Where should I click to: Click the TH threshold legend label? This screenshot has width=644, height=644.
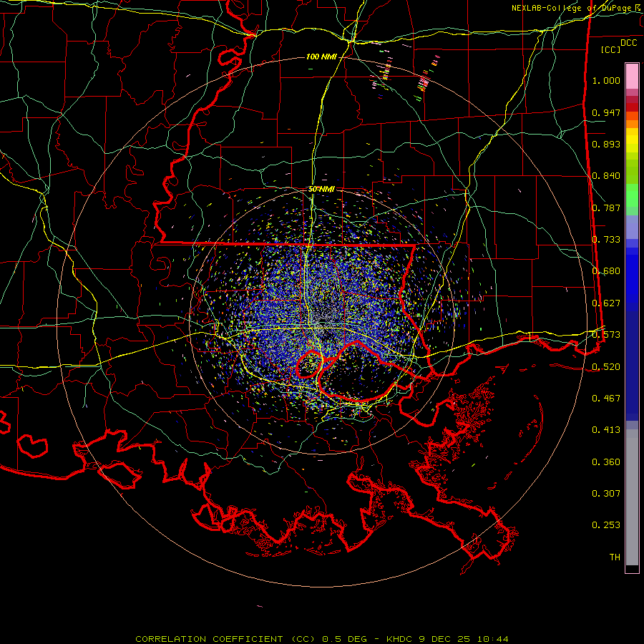tap(615, 557)
